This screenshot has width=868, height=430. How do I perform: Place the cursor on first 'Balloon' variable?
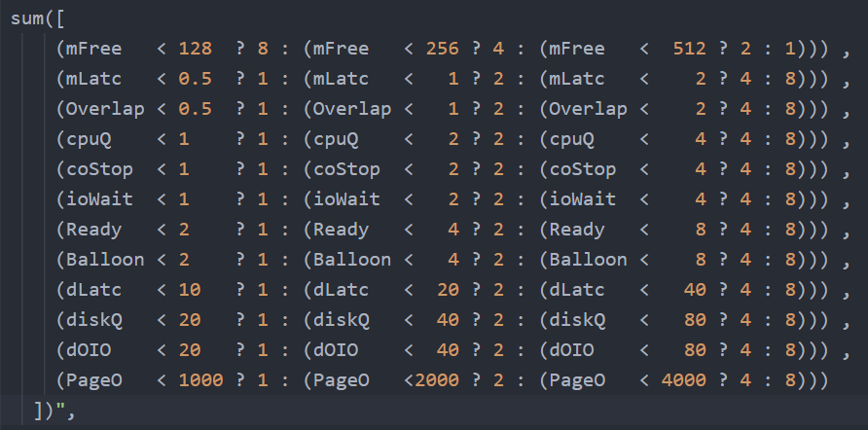point(105,260)
